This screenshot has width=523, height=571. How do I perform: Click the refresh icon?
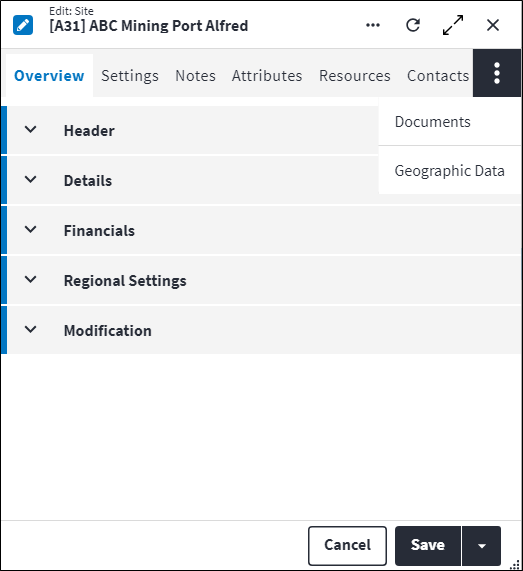[413, 25]
